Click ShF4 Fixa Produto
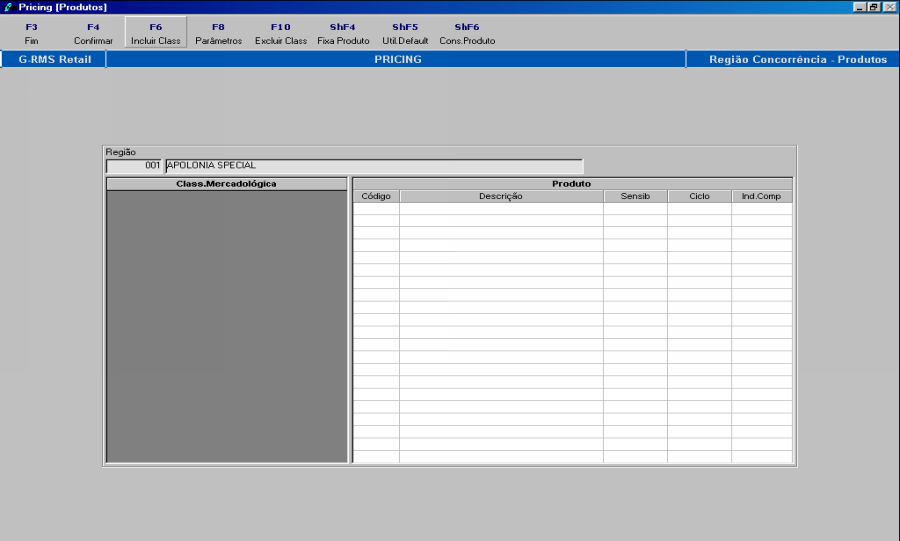 coord(343,33)
